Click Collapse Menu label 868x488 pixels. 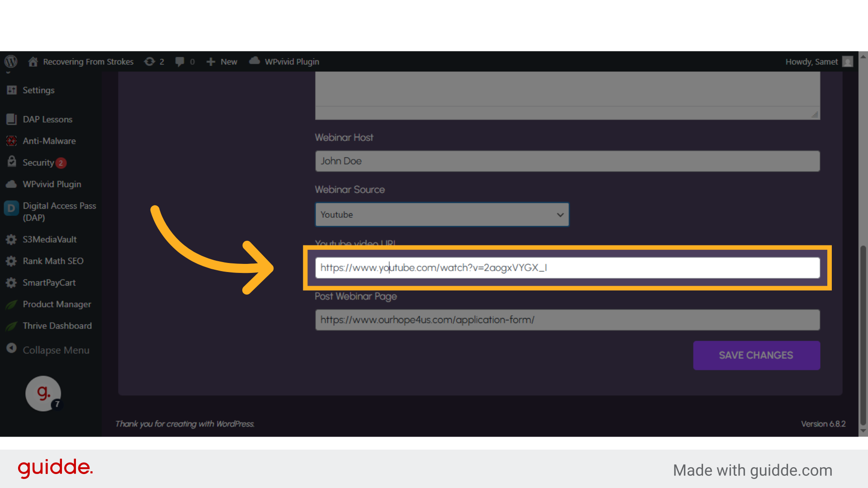coord(56,350)
